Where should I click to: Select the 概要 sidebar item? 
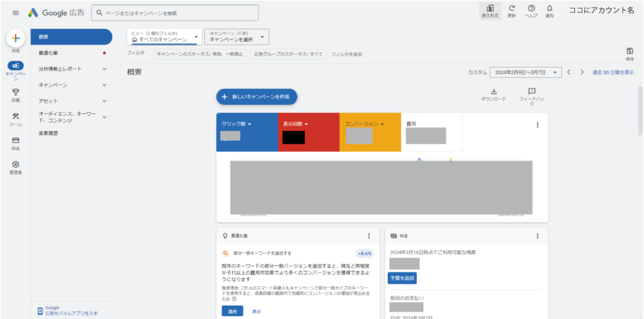click(x=72, y=37)
